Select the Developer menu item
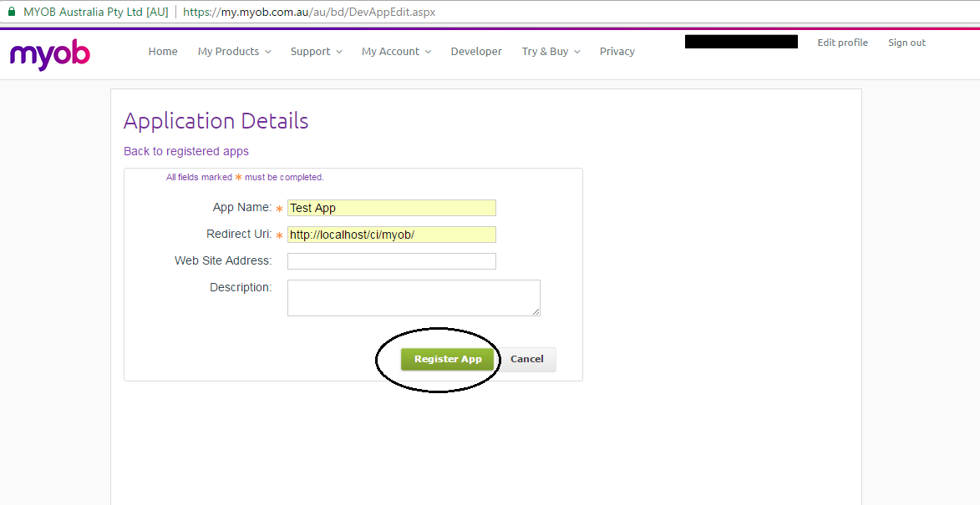 pyautogui.click(x=476, y=51)
